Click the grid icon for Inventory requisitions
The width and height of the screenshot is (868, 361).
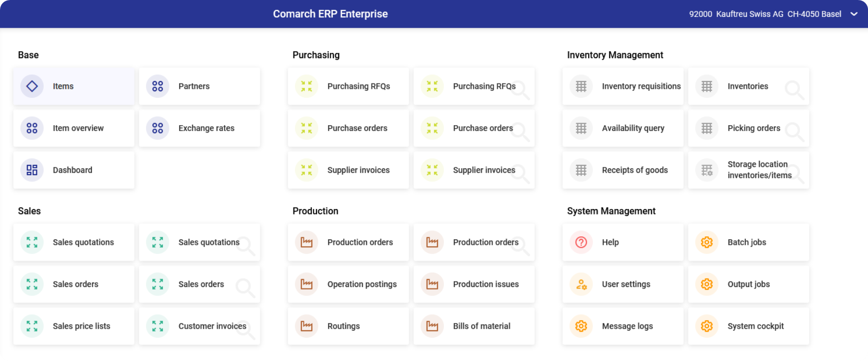click(581, 86)
